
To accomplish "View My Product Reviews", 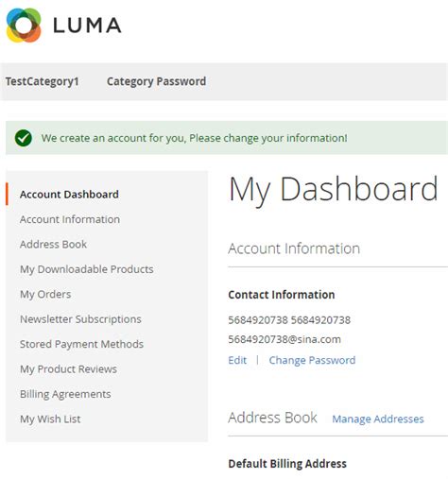I will (68, 368).
